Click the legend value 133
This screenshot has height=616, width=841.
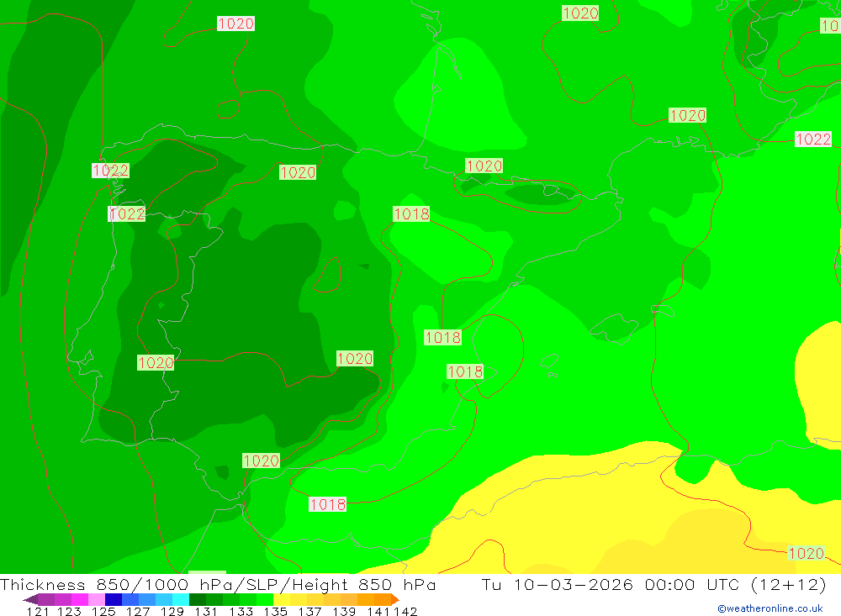click(241, 612)
